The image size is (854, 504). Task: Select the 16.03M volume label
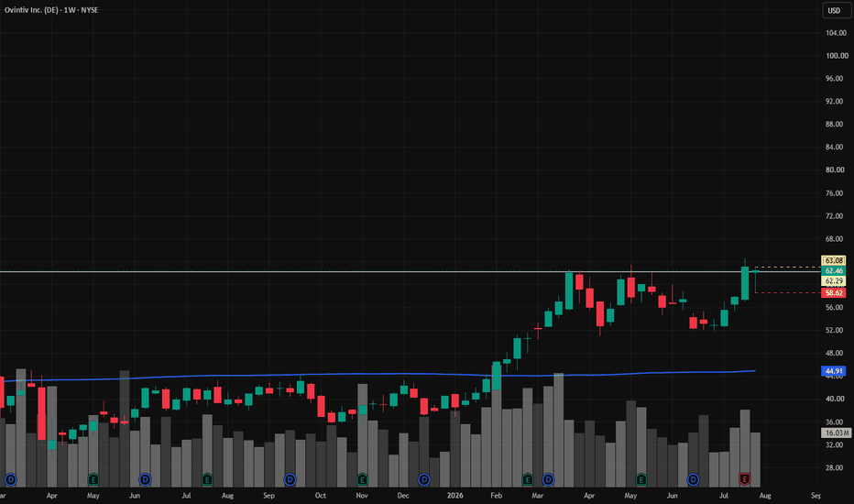click(836, 433)
